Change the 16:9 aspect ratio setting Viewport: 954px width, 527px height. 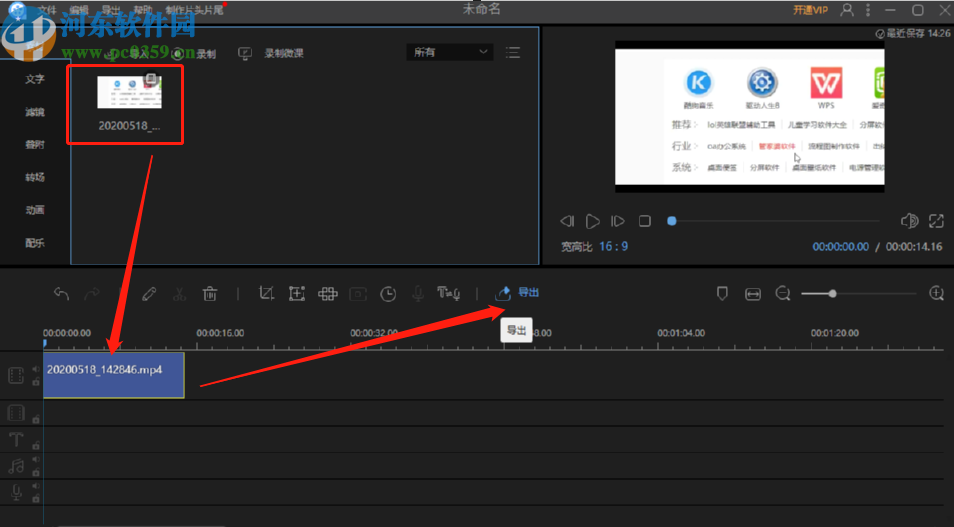click(x=614, y=246)
